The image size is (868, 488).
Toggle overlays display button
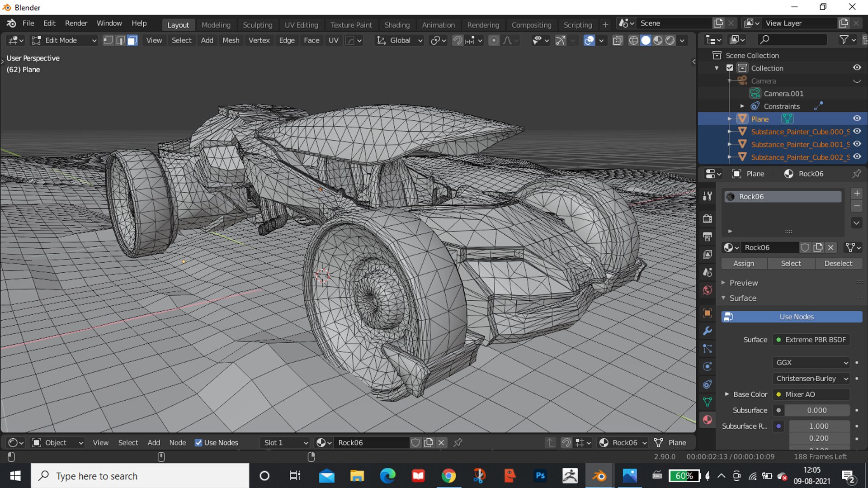(589, 40)
